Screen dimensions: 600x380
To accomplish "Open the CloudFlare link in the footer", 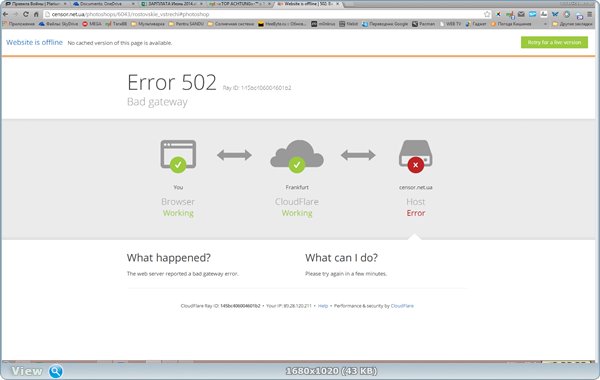I will coord(402,306).
